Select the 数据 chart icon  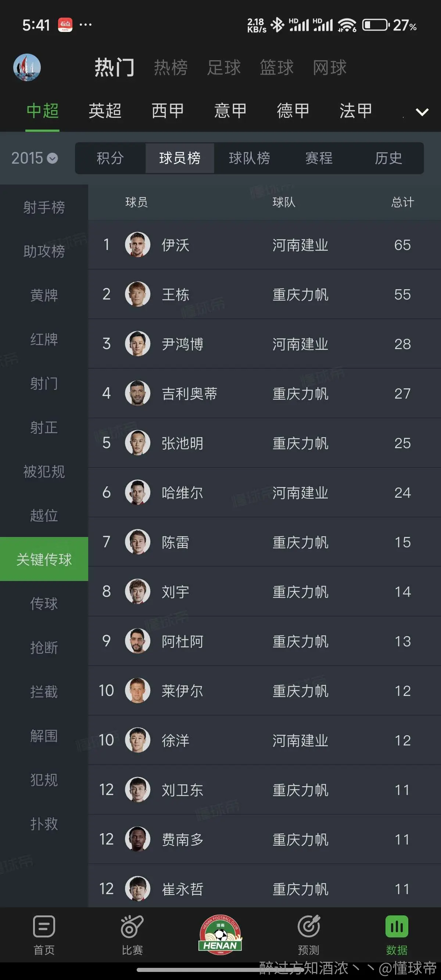pos(397,926)
